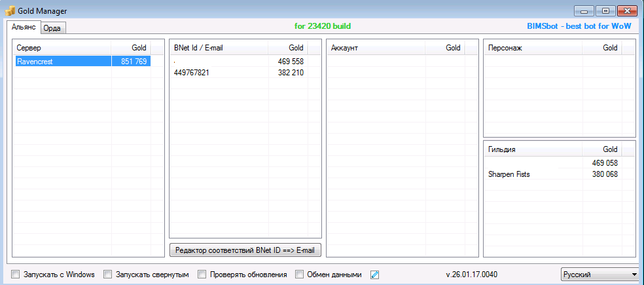
Task: Switch to the Орда tab
Action: pyautogui.click(x=52, y=28)
